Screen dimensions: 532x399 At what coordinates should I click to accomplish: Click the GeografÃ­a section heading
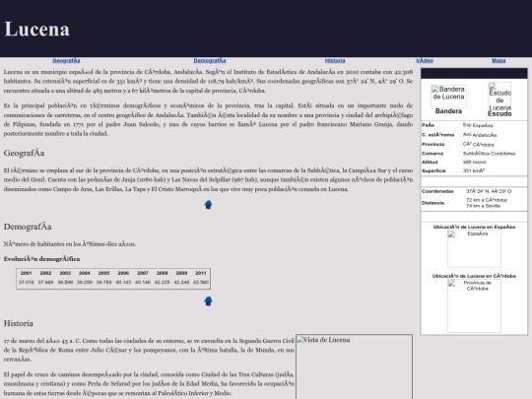click(24, 153)
